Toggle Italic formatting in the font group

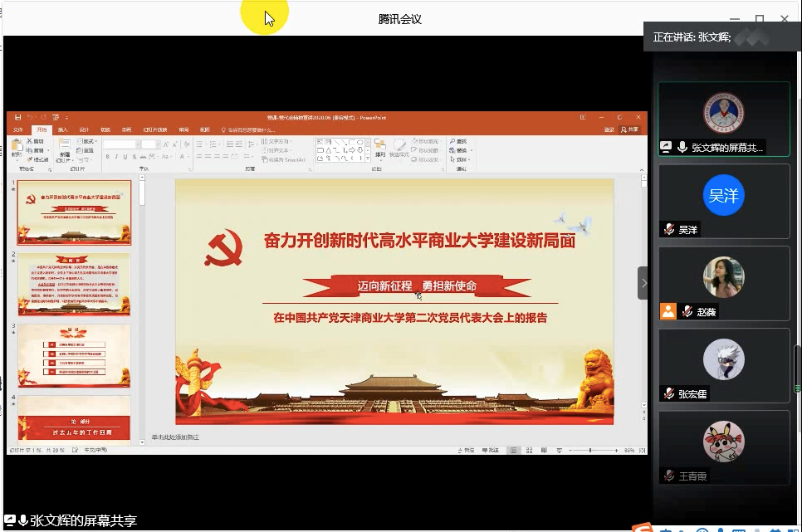[115, 156]
